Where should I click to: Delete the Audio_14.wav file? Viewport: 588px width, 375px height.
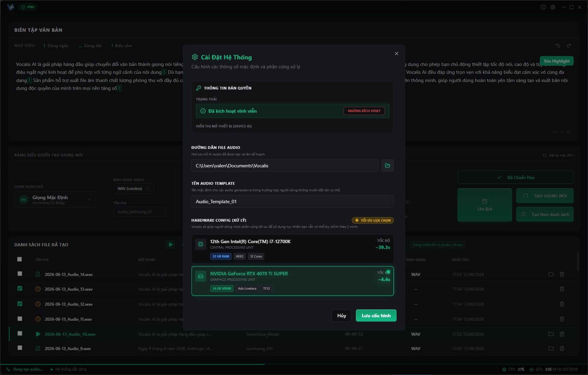pyautogui.click(x=562, y=274)
